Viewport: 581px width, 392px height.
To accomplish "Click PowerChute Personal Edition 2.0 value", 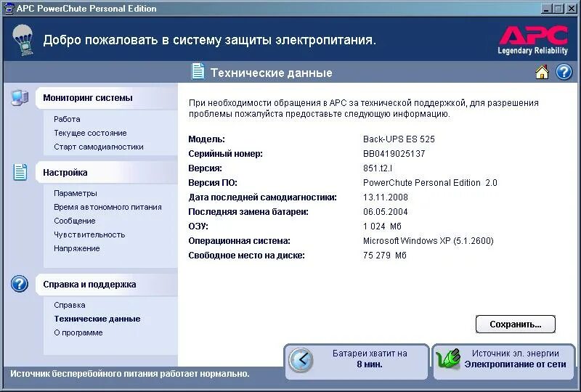I will tap(430, 183).
